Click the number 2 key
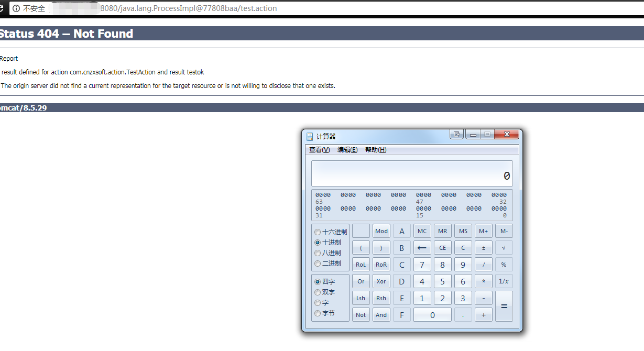Screen dimensions: 644x351 [443, 298]
